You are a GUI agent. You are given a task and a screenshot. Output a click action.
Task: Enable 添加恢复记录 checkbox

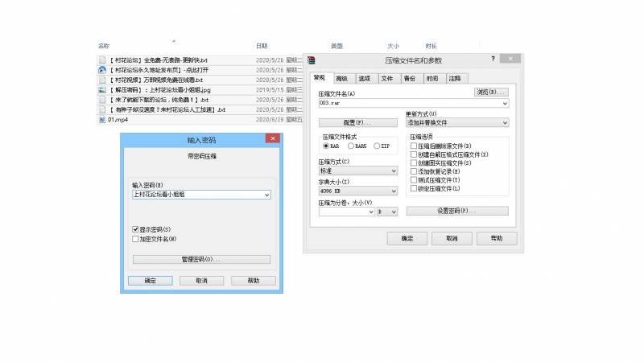point(414,171)
